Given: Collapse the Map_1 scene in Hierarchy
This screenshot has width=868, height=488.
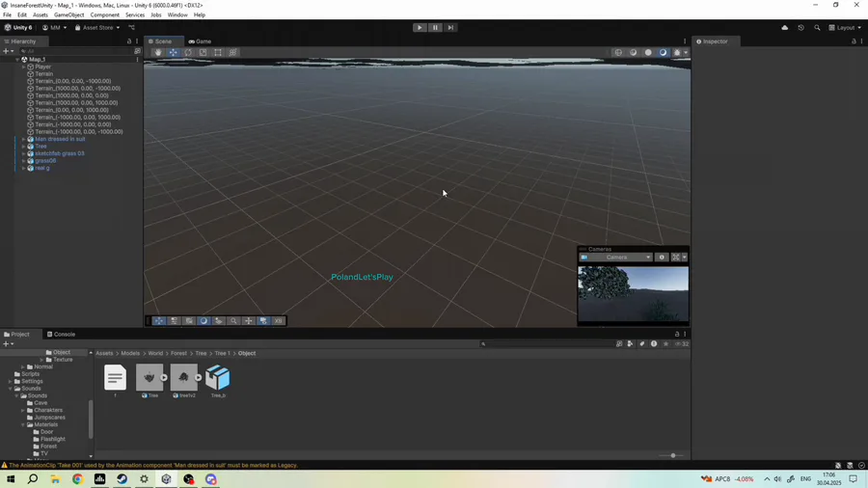Looking at the screenshot, I should [17, 59].
